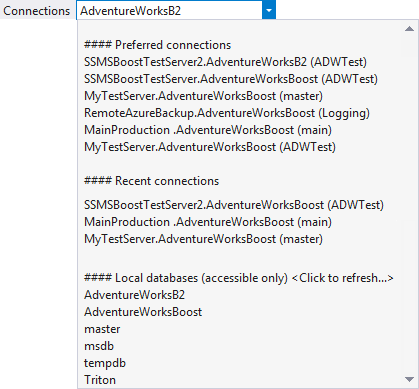Switch to the msdb database
419x389 pixels.
tap(99, 346)
